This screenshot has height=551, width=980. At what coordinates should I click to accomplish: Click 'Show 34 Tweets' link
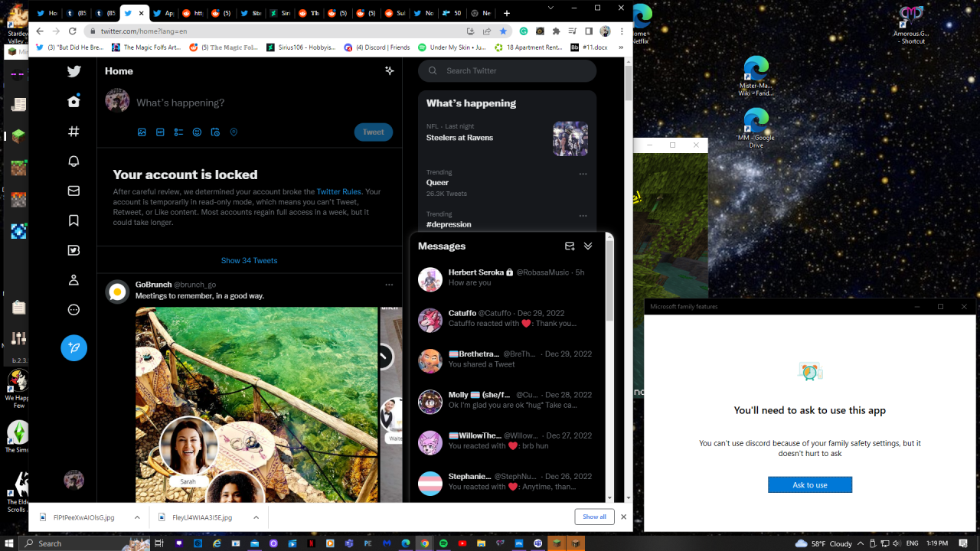[x=250, y=260]
